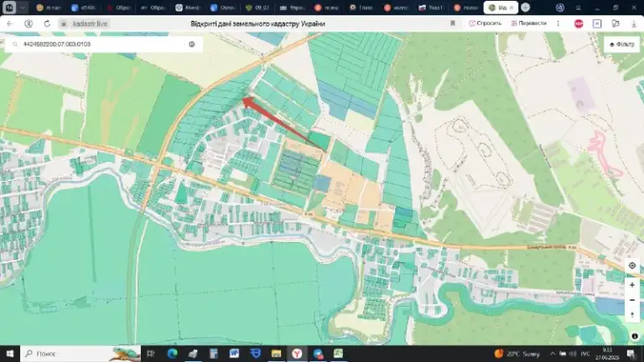
Task: Bookmark this page with the bookmark icon
Action: (x=453, y=23)
